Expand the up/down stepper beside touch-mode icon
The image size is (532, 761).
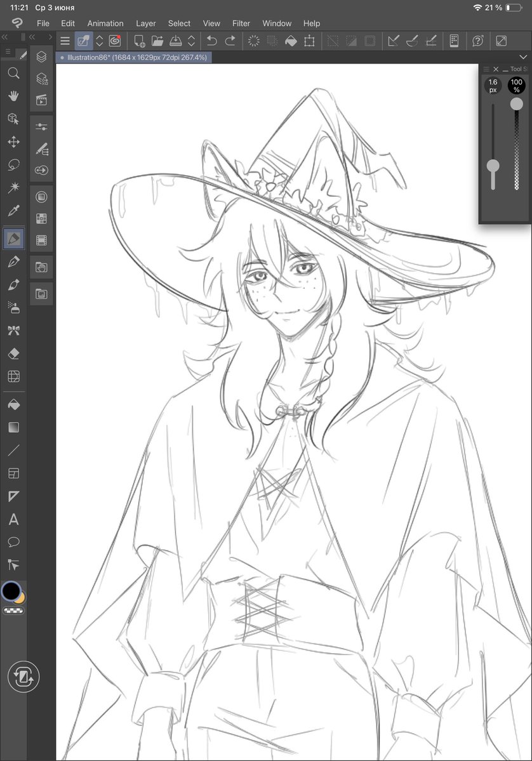click(x=100, y=41)
